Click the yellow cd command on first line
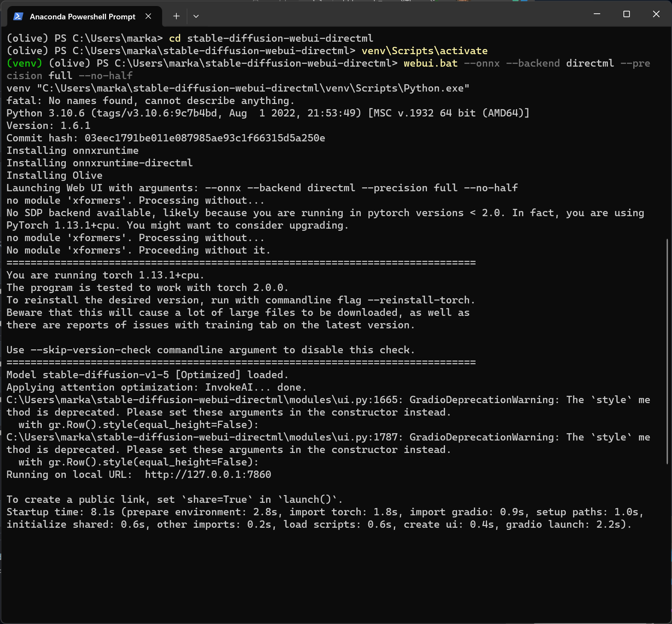Screen dimensions: 672x624 tap(175, 38)
